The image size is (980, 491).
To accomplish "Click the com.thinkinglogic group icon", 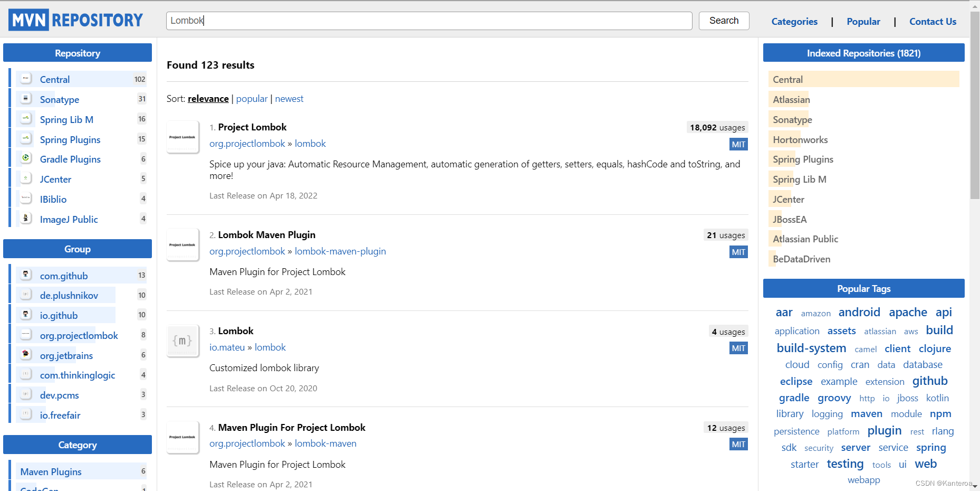I will 26,374.
